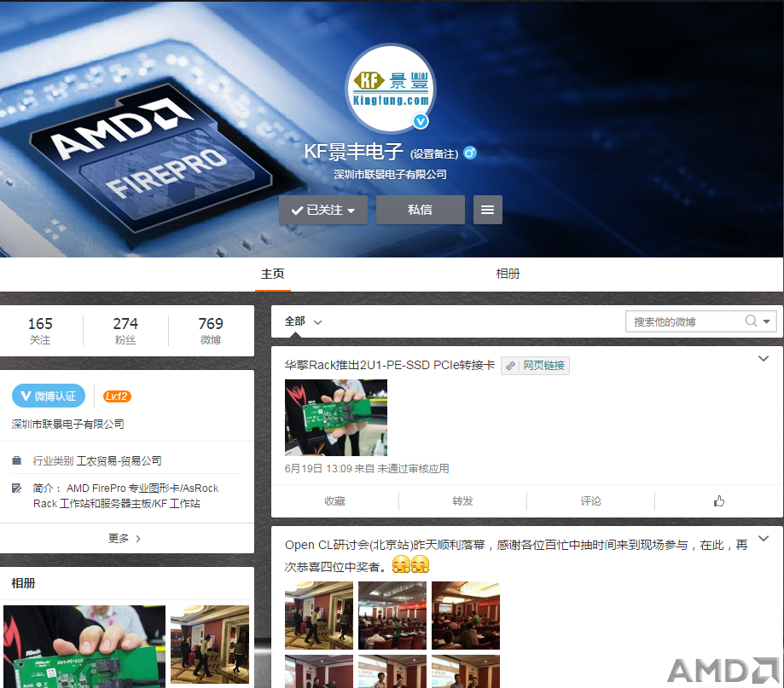
Task: Open the 已关注 following dropdown
Action: point(323,210)
